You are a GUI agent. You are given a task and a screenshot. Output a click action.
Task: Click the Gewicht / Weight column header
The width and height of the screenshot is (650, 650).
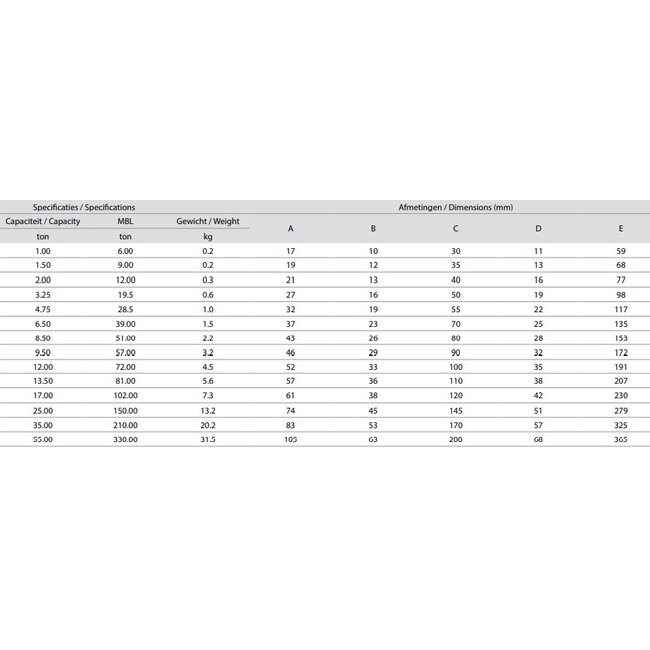click(208, 221)
